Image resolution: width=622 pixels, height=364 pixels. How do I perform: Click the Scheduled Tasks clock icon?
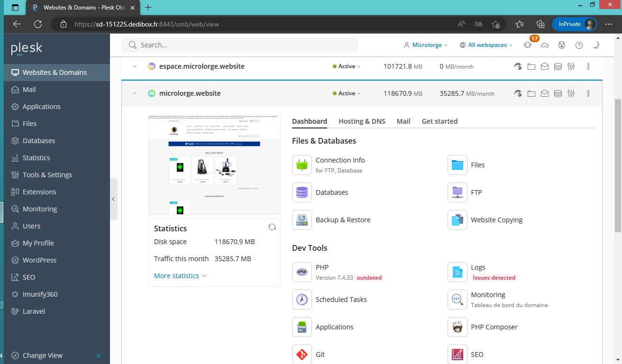302,300
